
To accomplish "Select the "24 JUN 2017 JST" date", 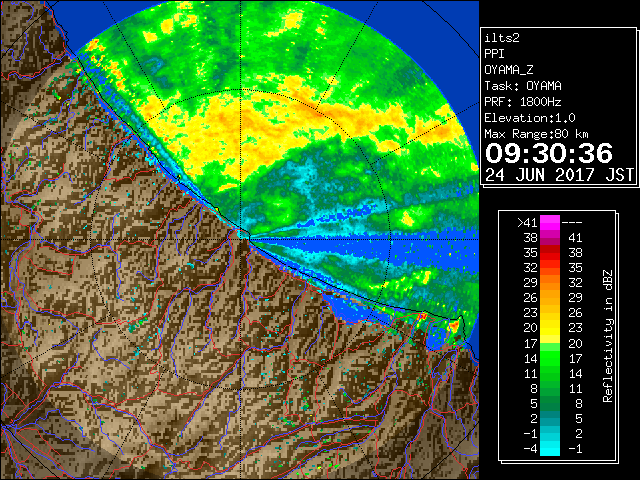I will [560, 175].
